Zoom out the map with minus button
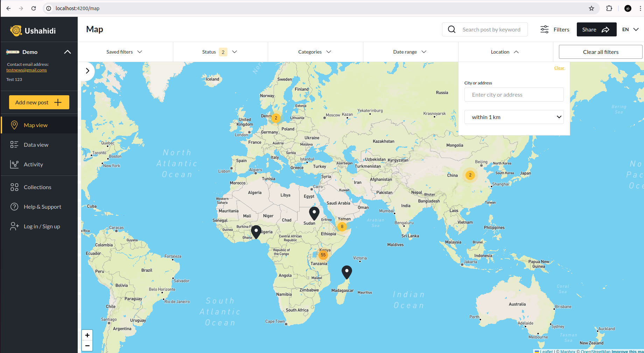Image resolution: width=644 pixels, height=353 pixels. (87, 346)
